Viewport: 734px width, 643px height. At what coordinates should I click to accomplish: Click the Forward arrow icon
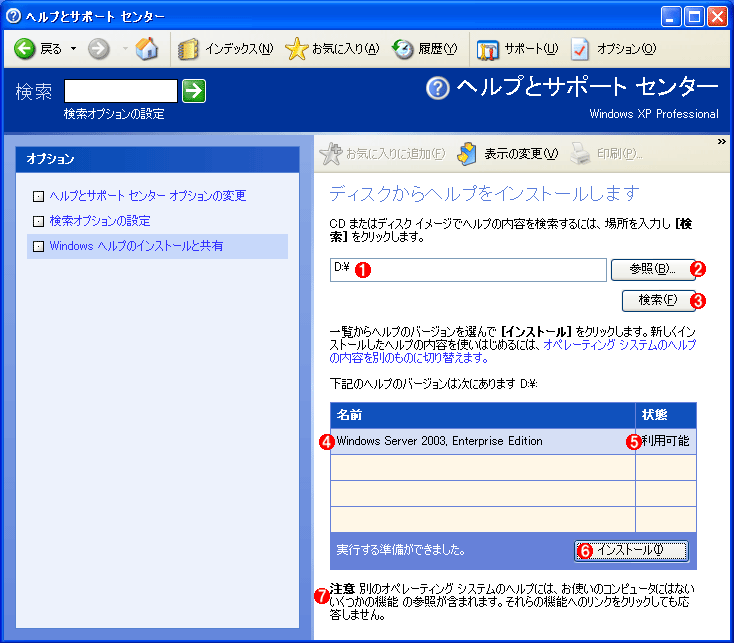(x=98, y=49)
